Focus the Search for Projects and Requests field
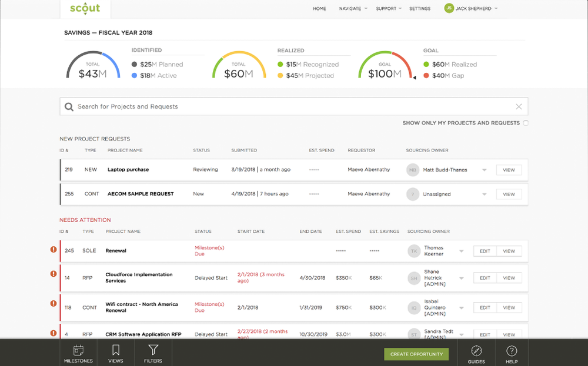Screen dimensions: 588x366 click(x=294, y=107)
